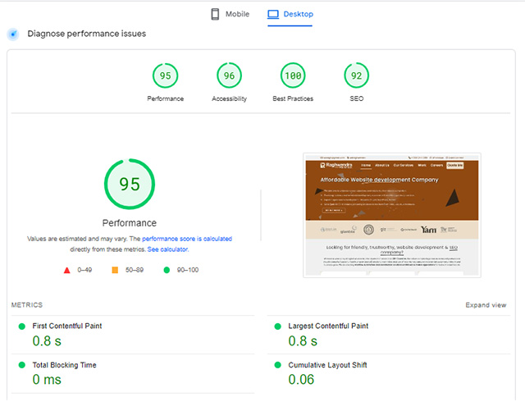This screenshot has height=420, width=525.
Task: Click the '0 ms' blocking time value
Action: click(x=47, y=380)
